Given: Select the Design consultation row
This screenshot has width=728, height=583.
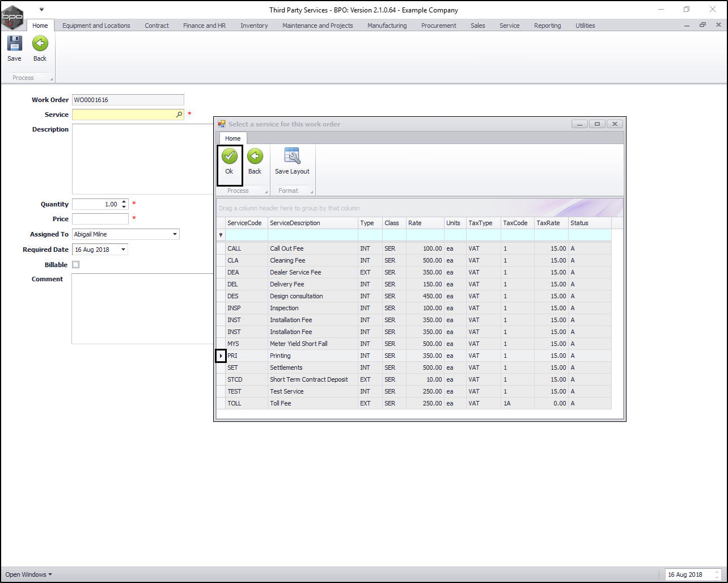Looking at the screenshot, I should (x=414, y=296).
